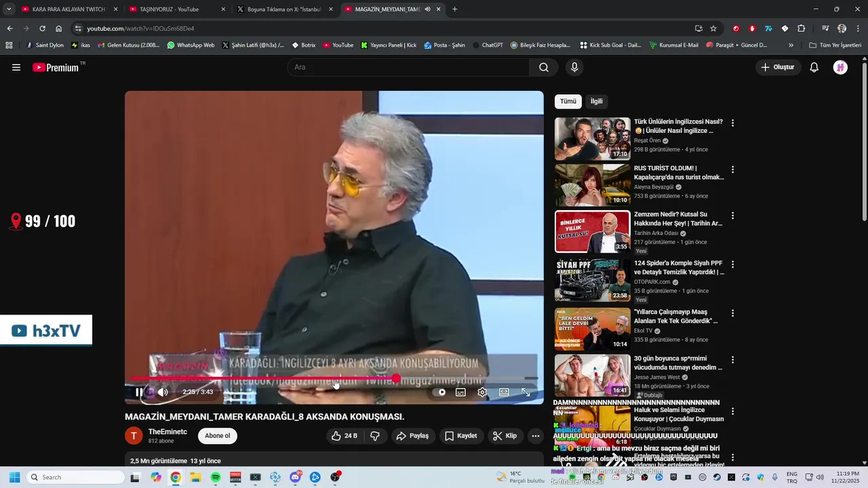Open options for Türk Ünlülerin İngilizcesi video
Screen dimensions: 868x488
coord(732,123)
